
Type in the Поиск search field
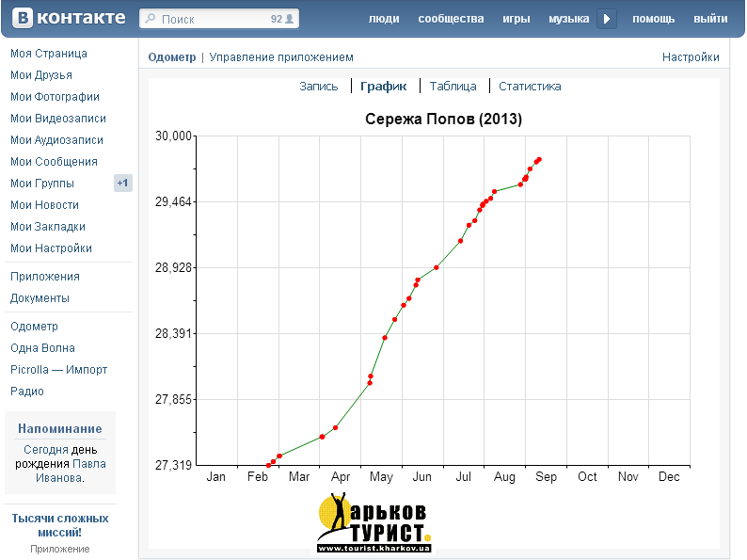click(212, 19)
